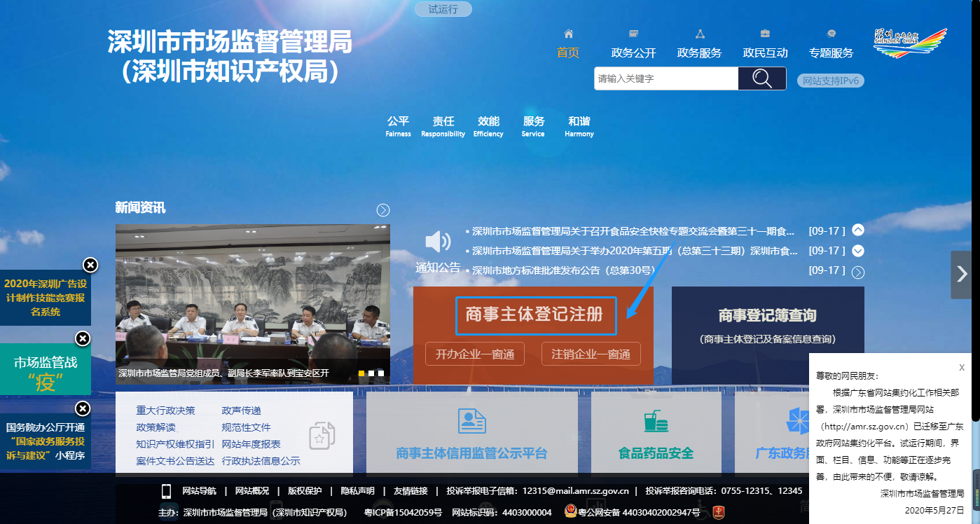Select the 政务服务 navigation icon
The width and height of the screenshot is (980, 524).
(699, 34)
